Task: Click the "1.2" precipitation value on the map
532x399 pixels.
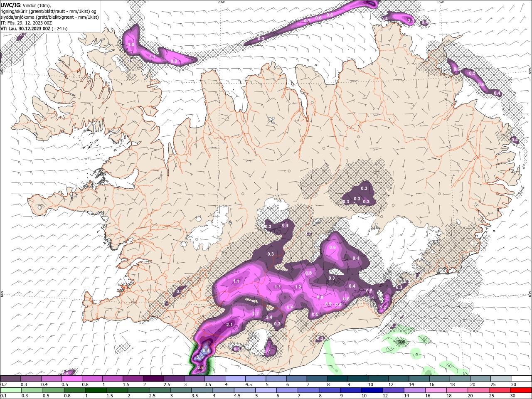Action: tap(298, 287)
